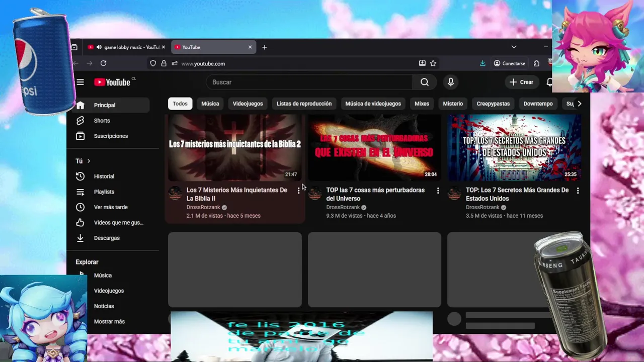Viewport: 644px width, 362px height.
Task: Click the magnifier search button
Action: 425,82
